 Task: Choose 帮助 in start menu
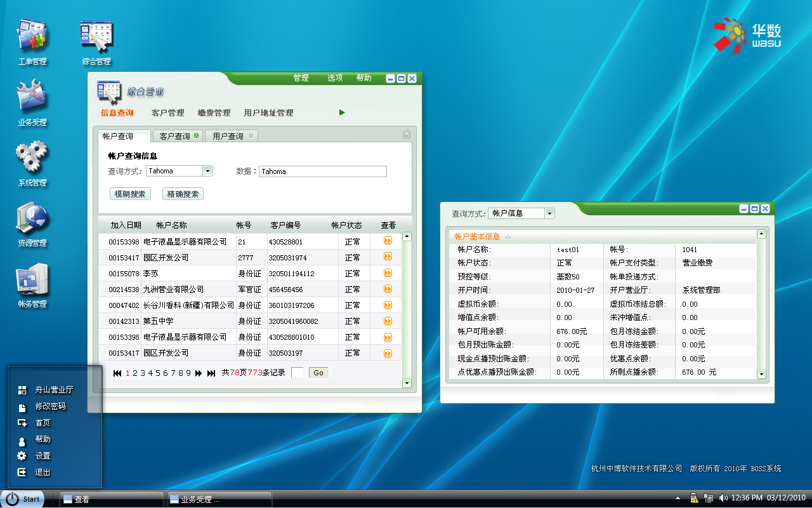(43, 439)
